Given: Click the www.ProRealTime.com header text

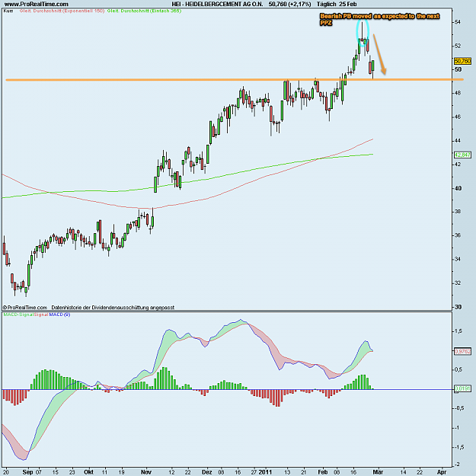Looking at the screenshot, I should pos(36,4).
